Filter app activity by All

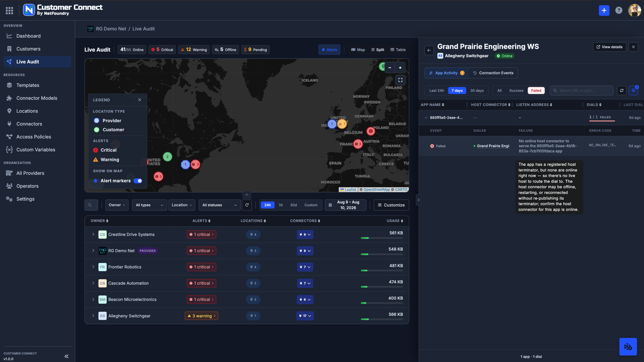[499, 90]
